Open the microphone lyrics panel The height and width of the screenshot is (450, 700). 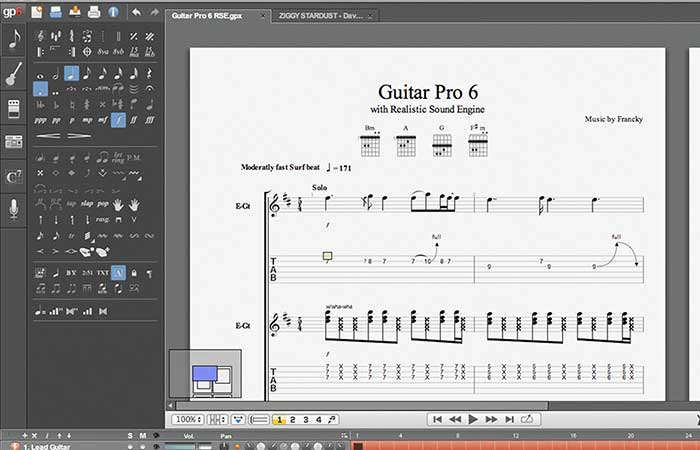(x=15, y=208)
